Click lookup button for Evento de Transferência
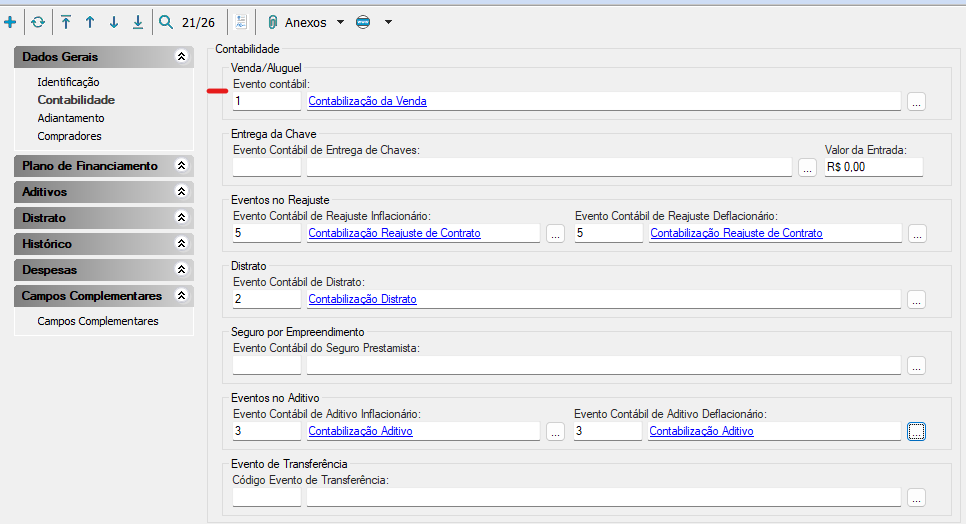 pos(916,498)
